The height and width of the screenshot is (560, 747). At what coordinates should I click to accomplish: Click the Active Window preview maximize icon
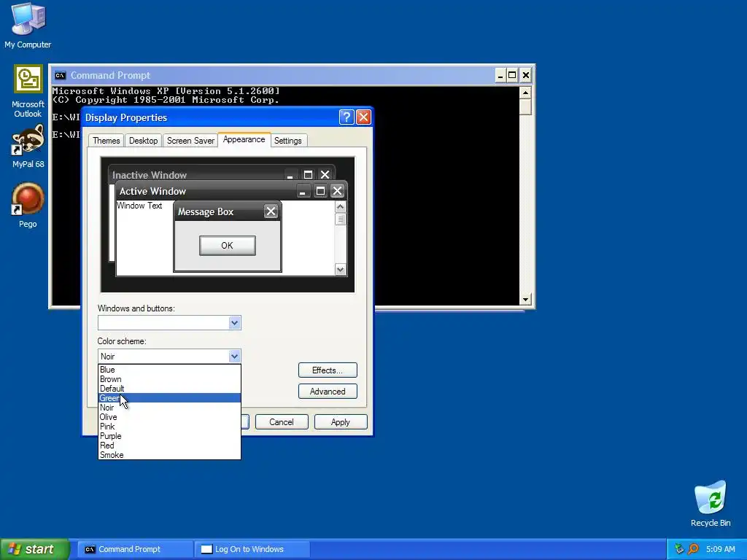321,191
